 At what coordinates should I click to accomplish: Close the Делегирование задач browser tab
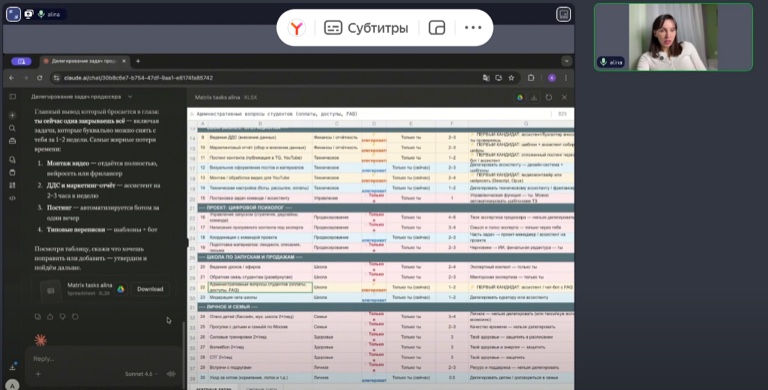[124, 61]
